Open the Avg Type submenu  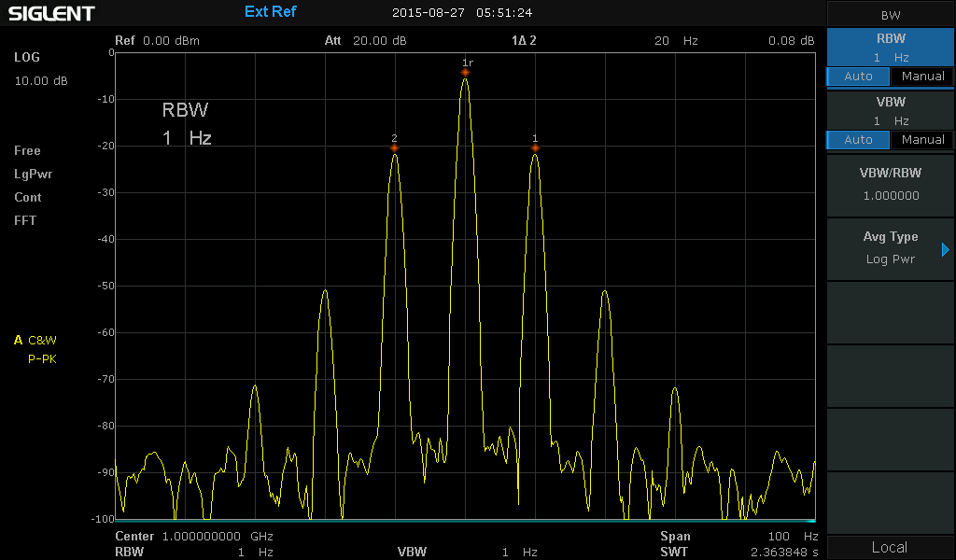coord(890,248)
